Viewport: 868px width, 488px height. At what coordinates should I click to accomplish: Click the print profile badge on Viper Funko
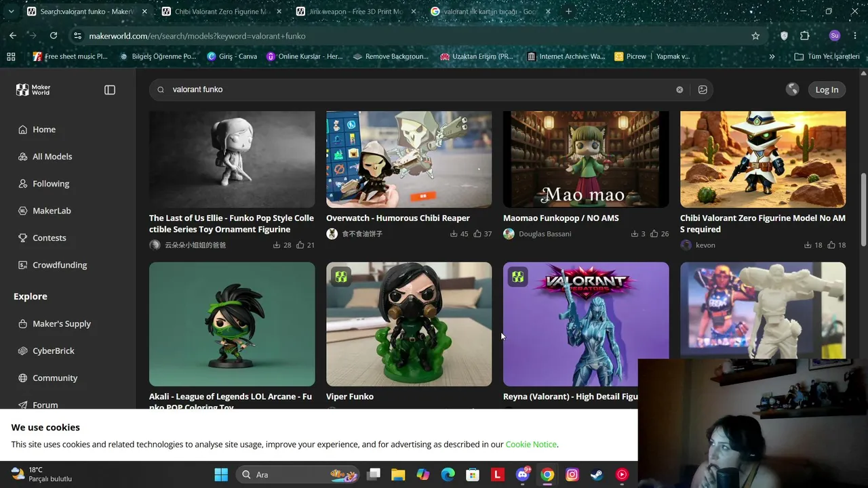pos(341,277)
